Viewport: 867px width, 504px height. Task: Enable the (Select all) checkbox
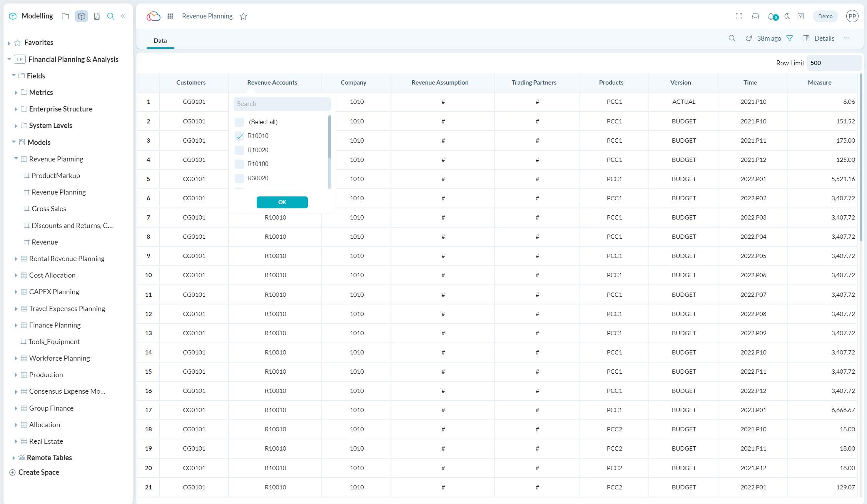[x=239, y=122]
